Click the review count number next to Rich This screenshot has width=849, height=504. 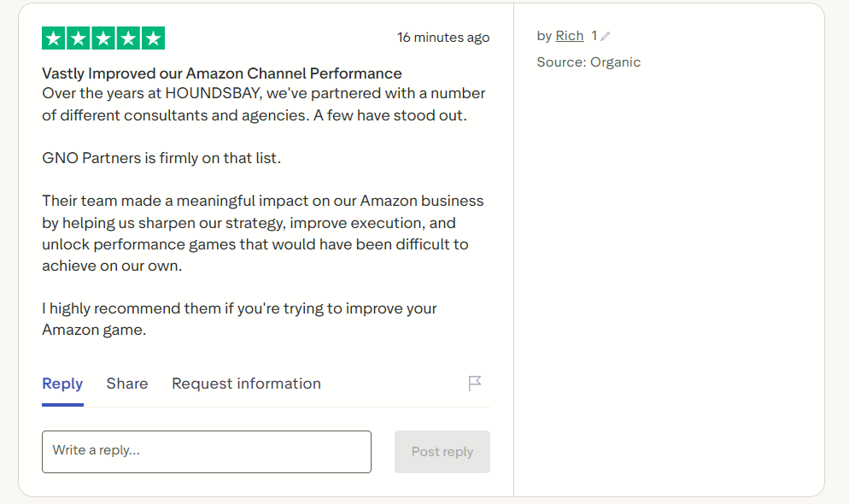tap(594, 36)
